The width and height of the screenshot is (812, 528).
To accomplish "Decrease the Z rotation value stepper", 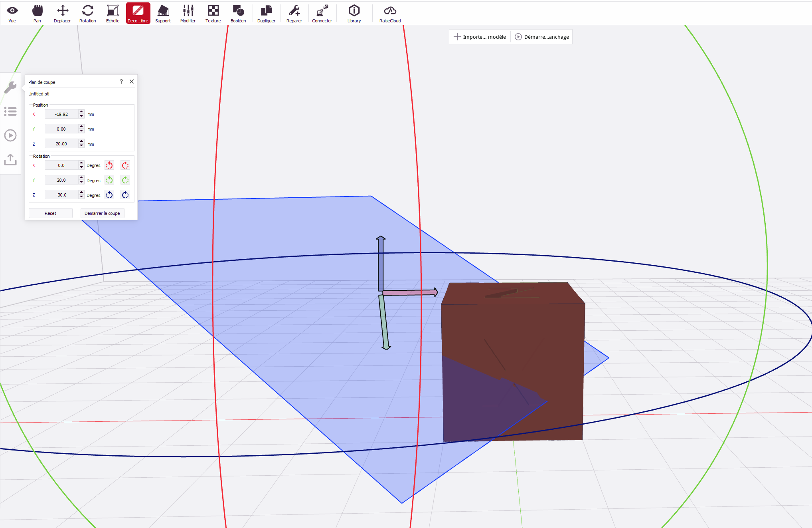I will point(81,197).
